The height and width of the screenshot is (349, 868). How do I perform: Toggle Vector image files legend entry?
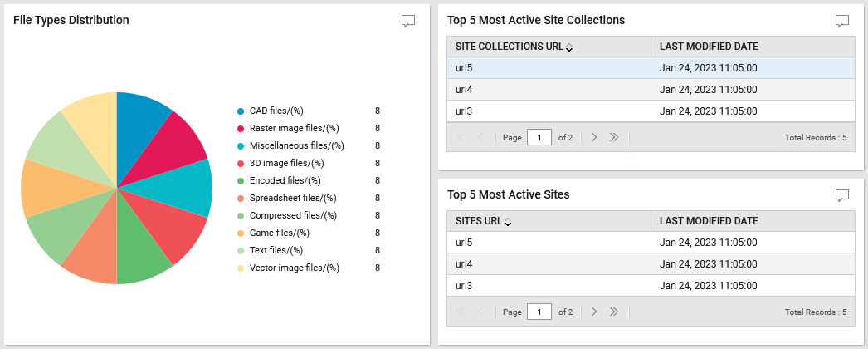[x=288, y=268]
